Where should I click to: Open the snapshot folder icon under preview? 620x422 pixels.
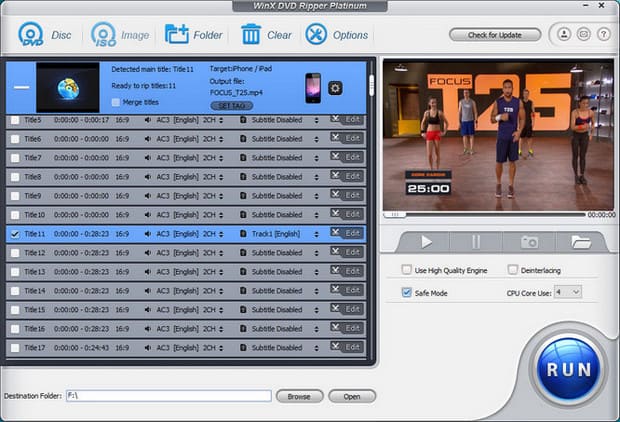(x=580, y=242)
